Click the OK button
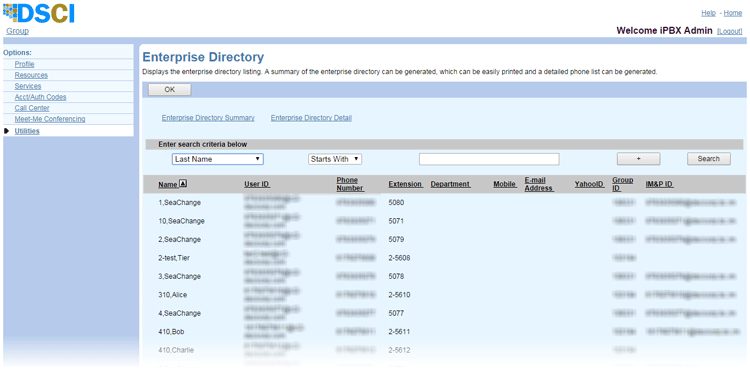The image size is (750, 369). (170, 90)
